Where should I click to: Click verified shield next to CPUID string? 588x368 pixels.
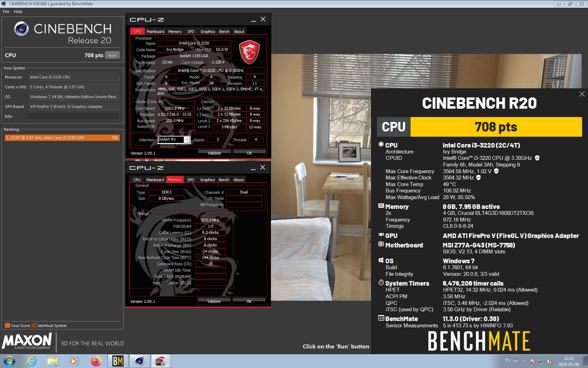click(x=537, y=158)
